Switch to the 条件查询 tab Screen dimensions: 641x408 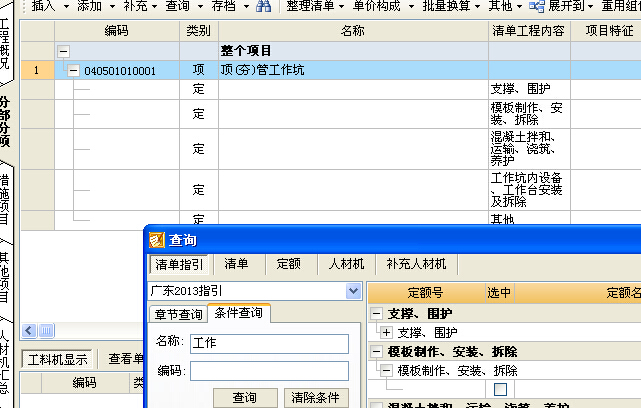pyautogui.click(x=239, y=313)
